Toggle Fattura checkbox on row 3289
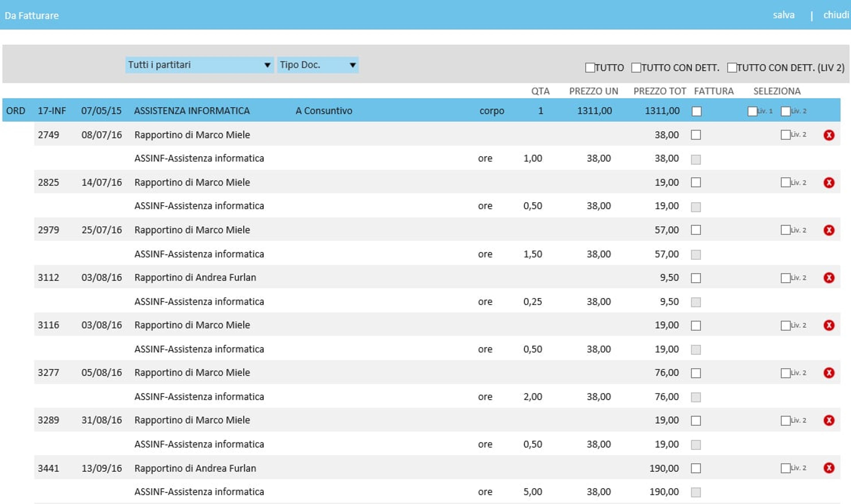This screenshot has height=504, width=851. tap(696, 421)
